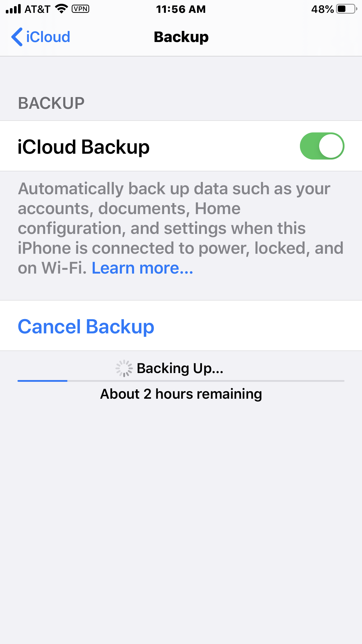Viewport: 362px width, 644px height.
Task: Open the Learn more link
Action: coord(143,268)
